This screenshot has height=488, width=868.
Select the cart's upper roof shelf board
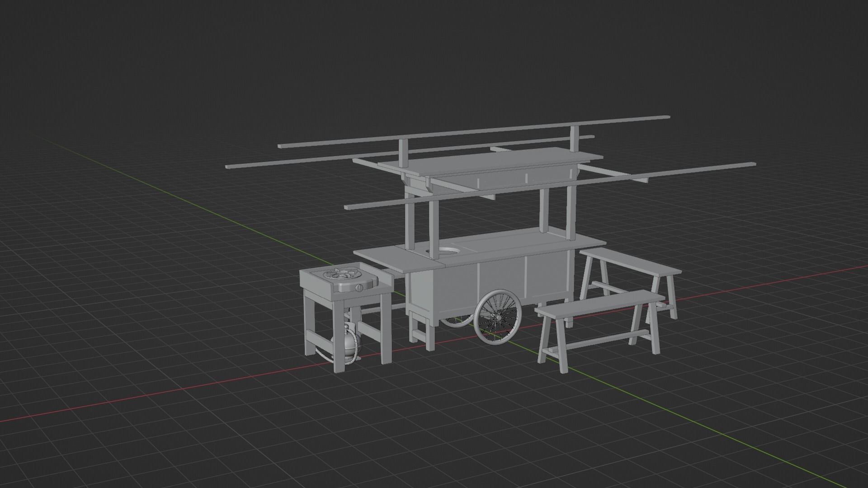491,161
